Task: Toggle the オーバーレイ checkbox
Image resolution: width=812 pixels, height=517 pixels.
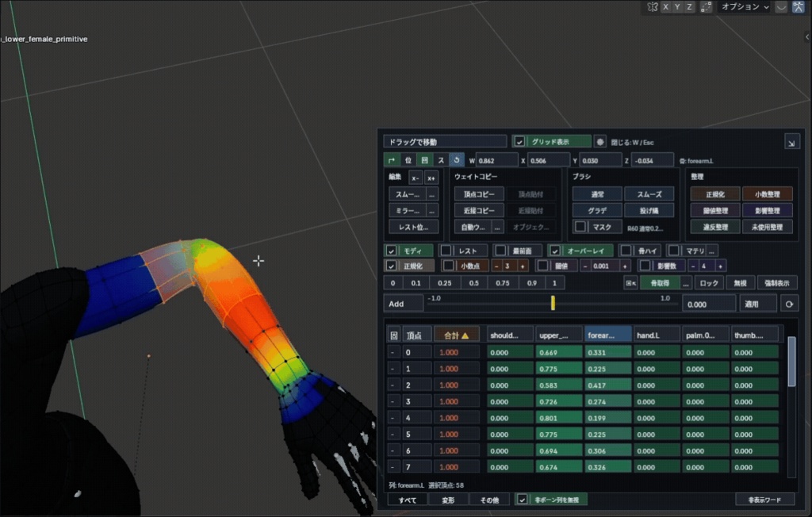Action: pos(554,251)
